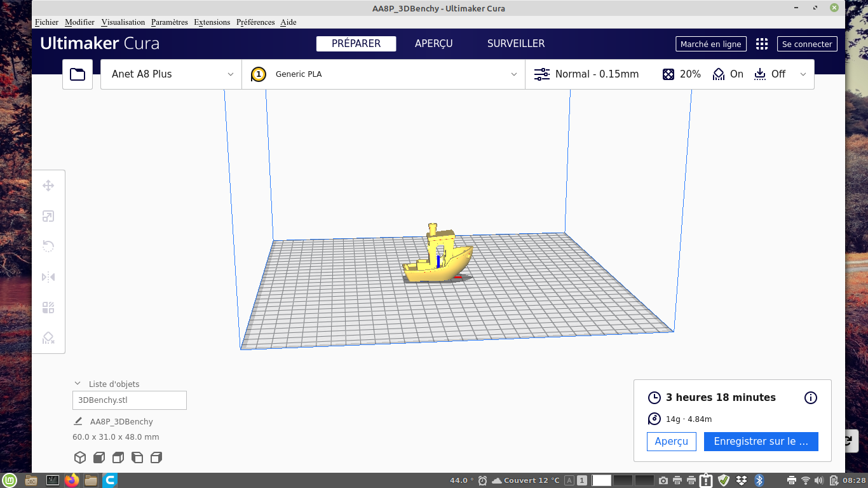Switch to the SURVEILLER stage
This screenshot has height=488, width=868.
[516, 44]
